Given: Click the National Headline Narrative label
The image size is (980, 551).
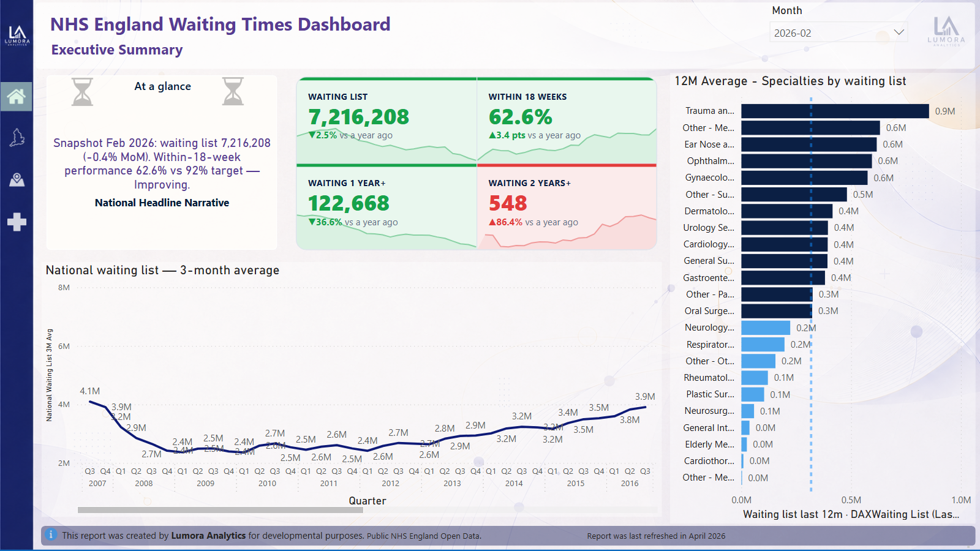Looking at the screenshot, I should (162, 203).
